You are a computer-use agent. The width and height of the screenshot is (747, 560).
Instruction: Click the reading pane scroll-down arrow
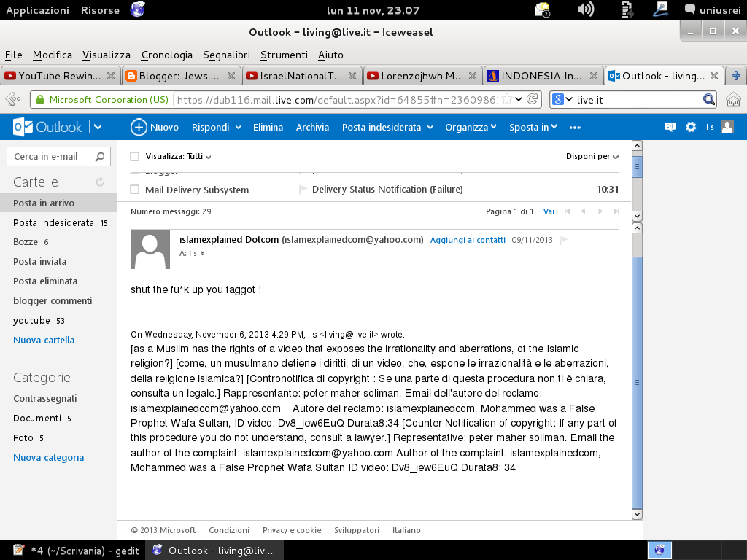pos(637,514)
